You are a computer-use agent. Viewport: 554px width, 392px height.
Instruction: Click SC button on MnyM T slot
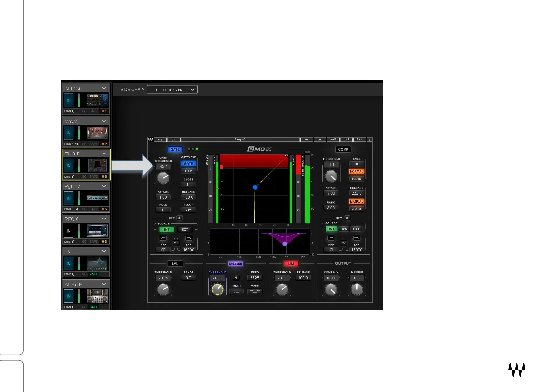coord(84,144)
